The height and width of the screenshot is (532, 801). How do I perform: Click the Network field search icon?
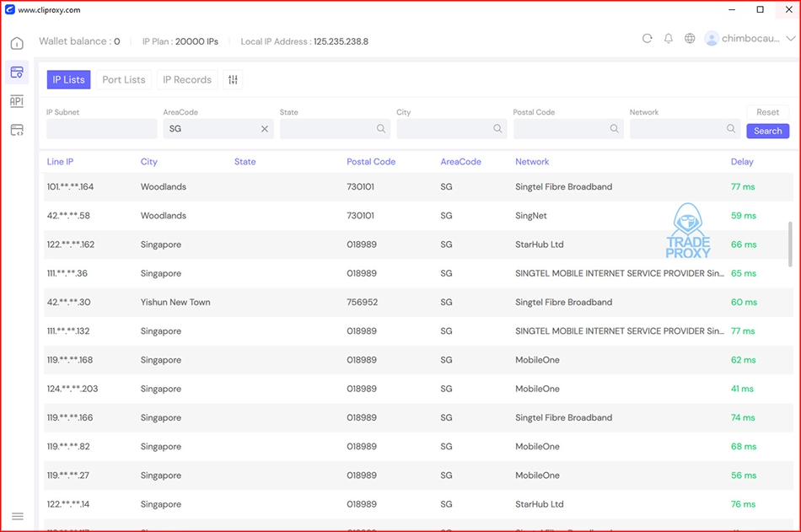point(731,129)
